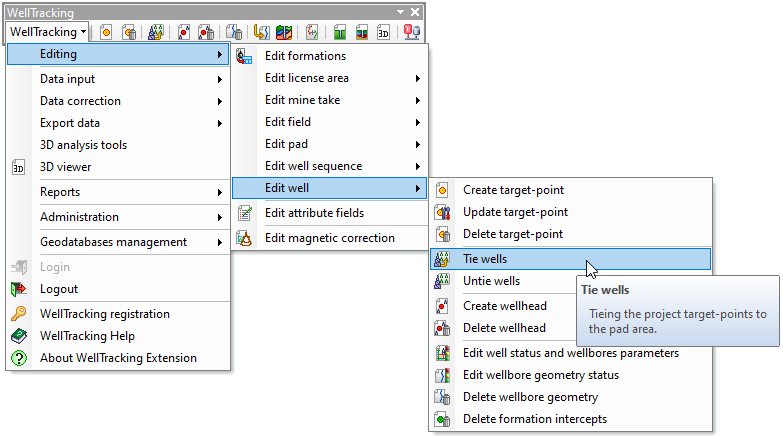
Task: Click the About WellTracking Extension question icon
Action: tap(18, 358)
